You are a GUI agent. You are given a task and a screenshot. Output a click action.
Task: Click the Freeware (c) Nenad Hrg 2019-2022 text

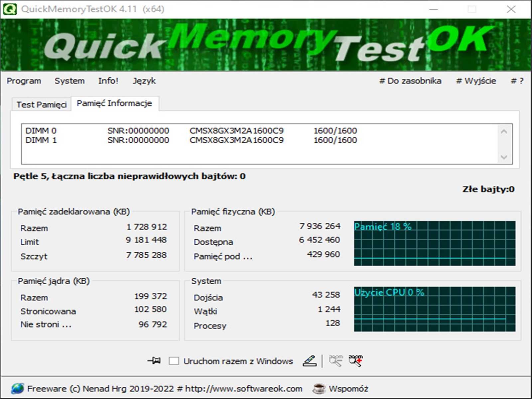(x=100, y=389)
